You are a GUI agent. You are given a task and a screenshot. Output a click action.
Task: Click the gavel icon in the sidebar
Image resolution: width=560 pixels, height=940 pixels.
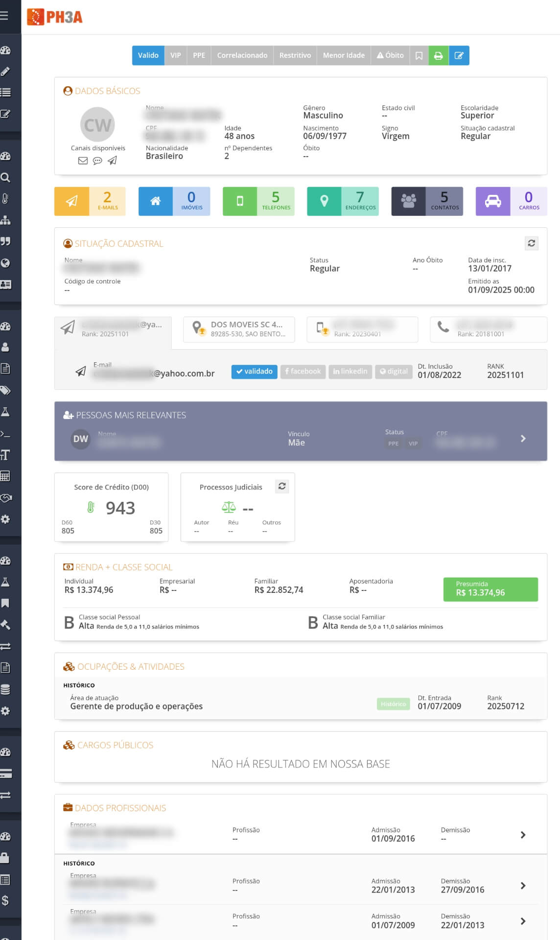(5, 625)
